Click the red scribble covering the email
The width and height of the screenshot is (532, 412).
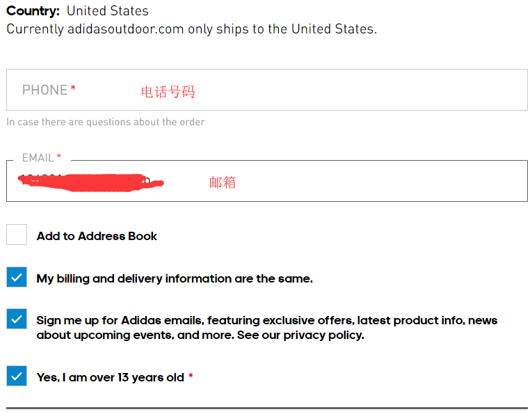pyautogui.click(x=90, y=182)
